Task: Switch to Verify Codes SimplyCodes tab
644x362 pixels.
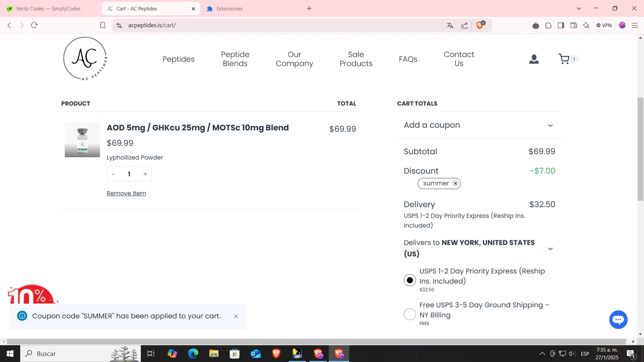Action: click(x=48, y=9)
